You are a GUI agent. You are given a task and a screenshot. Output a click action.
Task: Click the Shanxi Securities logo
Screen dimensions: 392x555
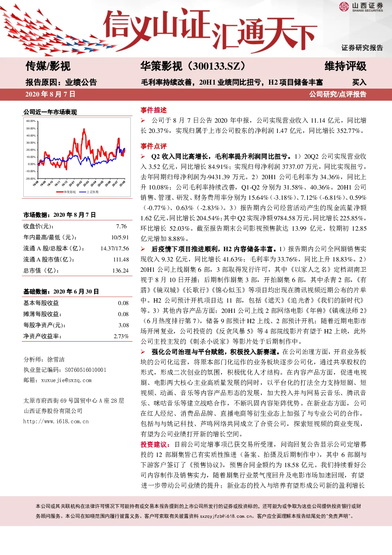361,7
